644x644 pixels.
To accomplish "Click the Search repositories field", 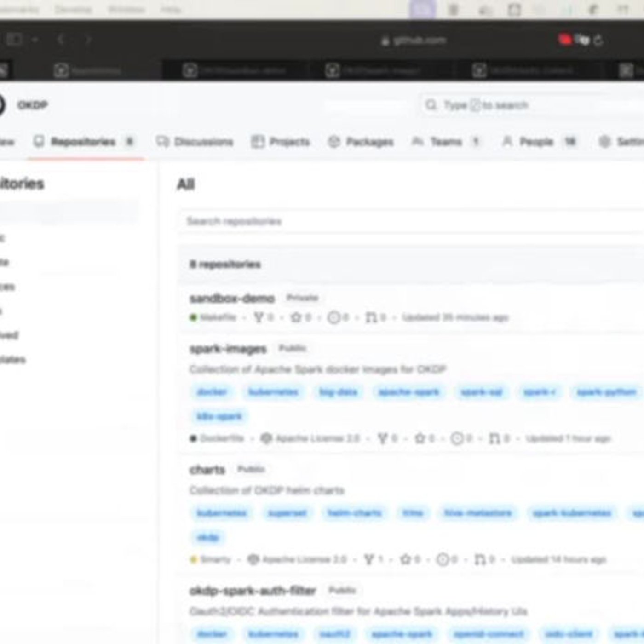I will pos(412,221).
